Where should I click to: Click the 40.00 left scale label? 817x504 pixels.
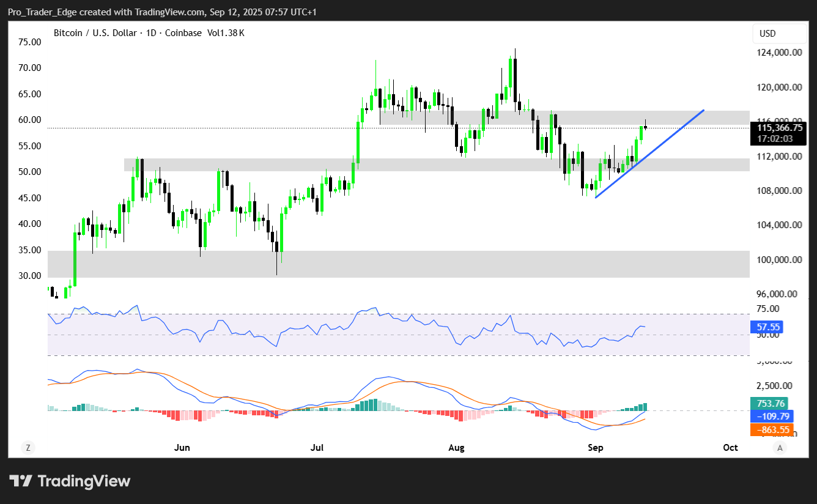pyautogui.click(x=30, y=224)
